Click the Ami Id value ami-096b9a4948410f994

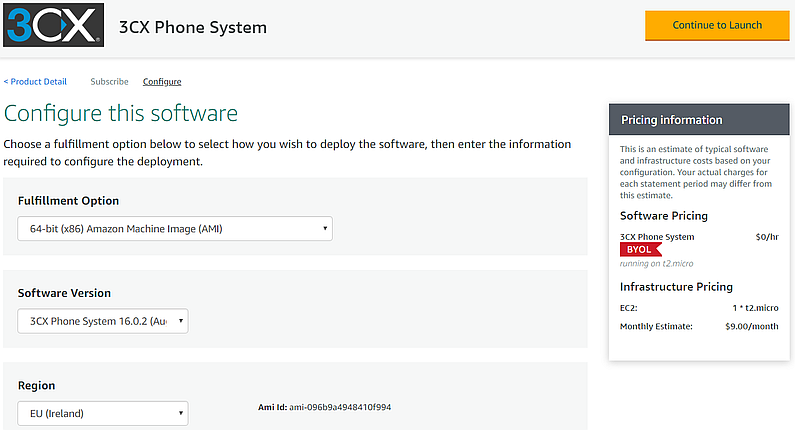point(340,407)
